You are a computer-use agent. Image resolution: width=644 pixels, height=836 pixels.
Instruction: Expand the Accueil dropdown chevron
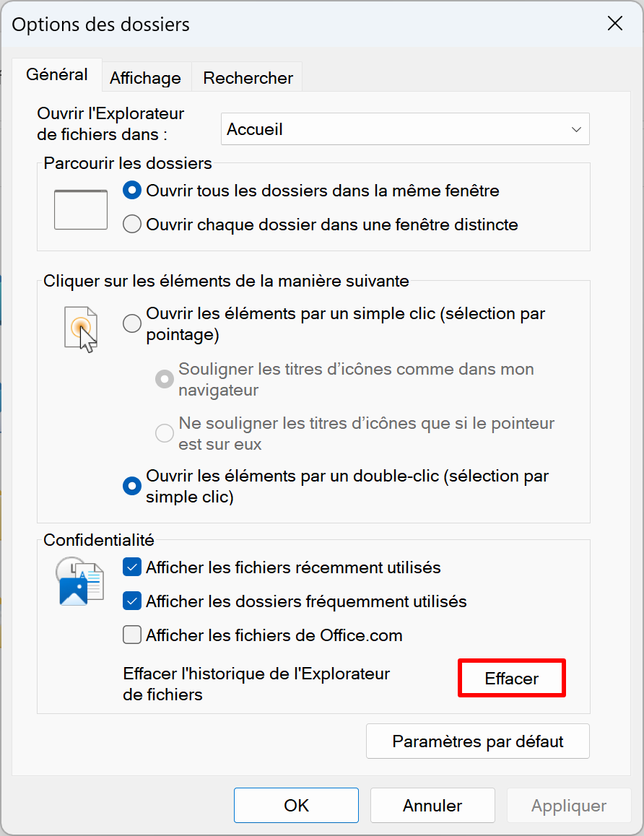click(575, 129)
